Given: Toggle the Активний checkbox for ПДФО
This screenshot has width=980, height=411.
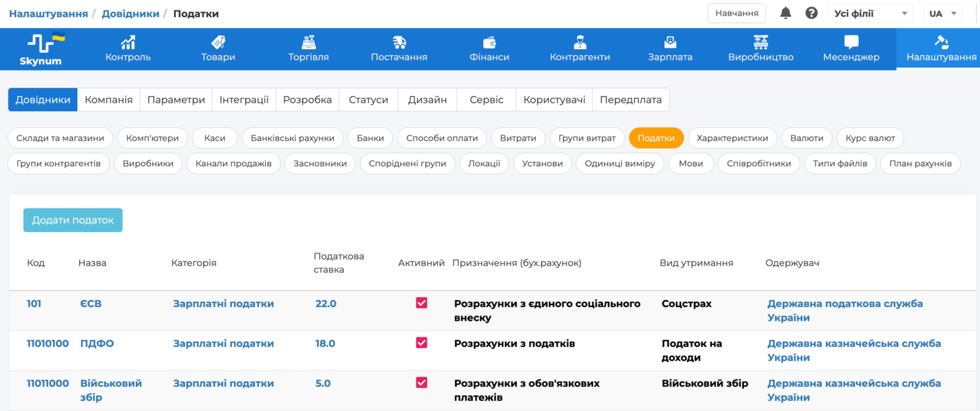Looking at the screenshot, I should coord(421,342).
